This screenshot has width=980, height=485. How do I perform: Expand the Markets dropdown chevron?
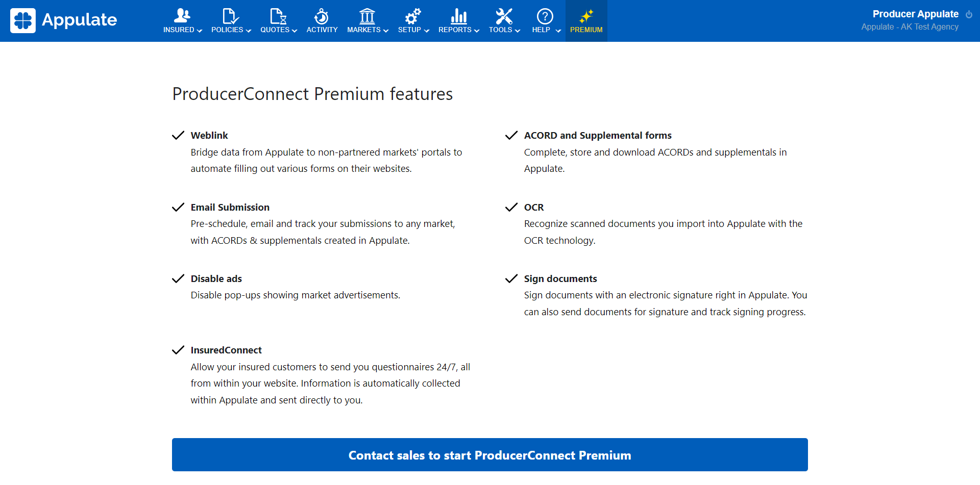pos(386,31)
